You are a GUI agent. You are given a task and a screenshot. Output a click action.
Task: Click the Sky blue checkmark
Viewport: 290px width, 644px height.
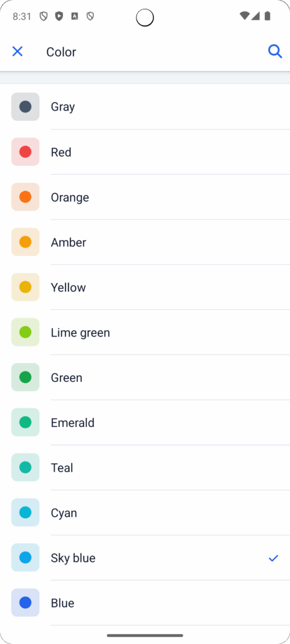point(274,558)
